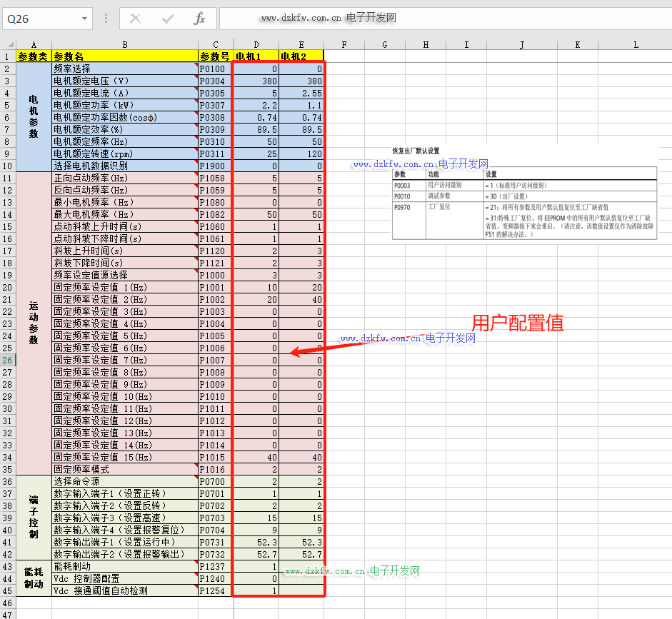Viewport: 672px width, 619px height.
Task: Click the yellow 参数名 header cell
Action: coord(125,57)
